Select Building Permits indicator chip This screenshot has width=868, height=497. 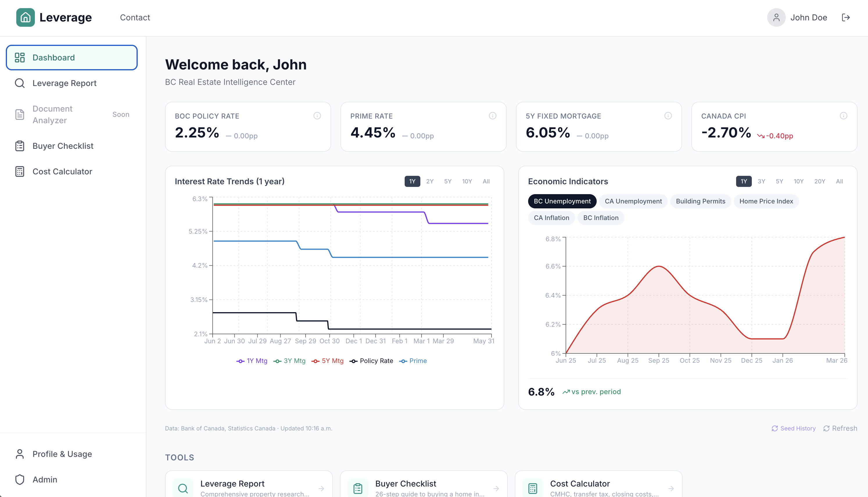click(x=701, y=201)
